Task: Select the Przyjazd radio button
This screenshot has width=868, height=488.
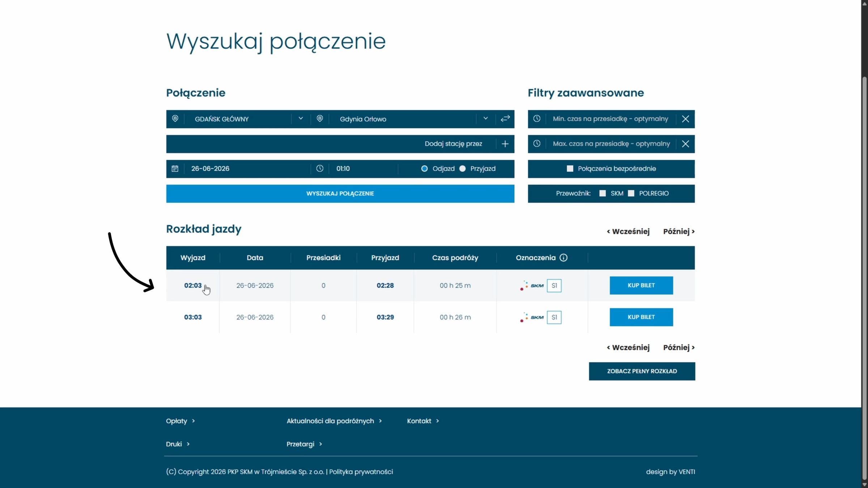Action: tap(463, 168)
